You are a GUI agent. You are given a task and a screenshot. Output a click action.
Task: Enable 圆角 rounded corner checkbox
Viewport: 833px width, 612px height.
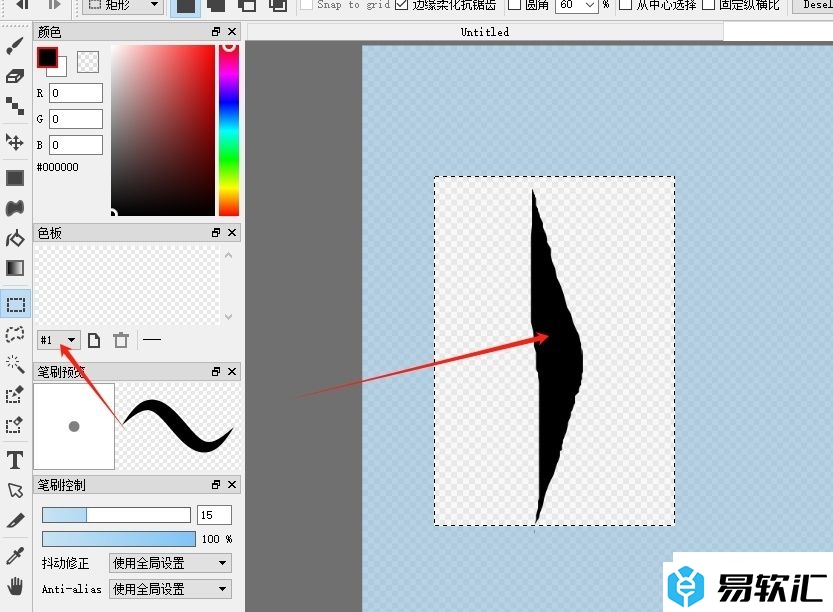514,5
